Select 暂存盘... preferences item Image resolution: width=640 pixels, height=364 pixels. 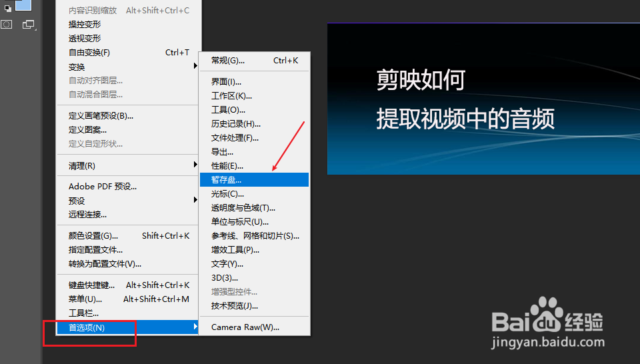(x=254, y=179)
